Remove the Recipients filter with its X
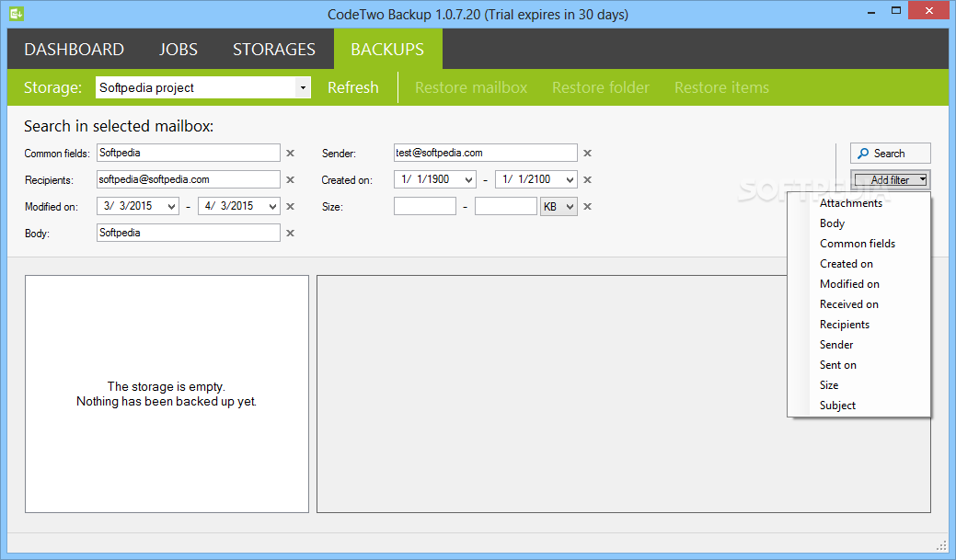956x560 pixels. [290, 179]
